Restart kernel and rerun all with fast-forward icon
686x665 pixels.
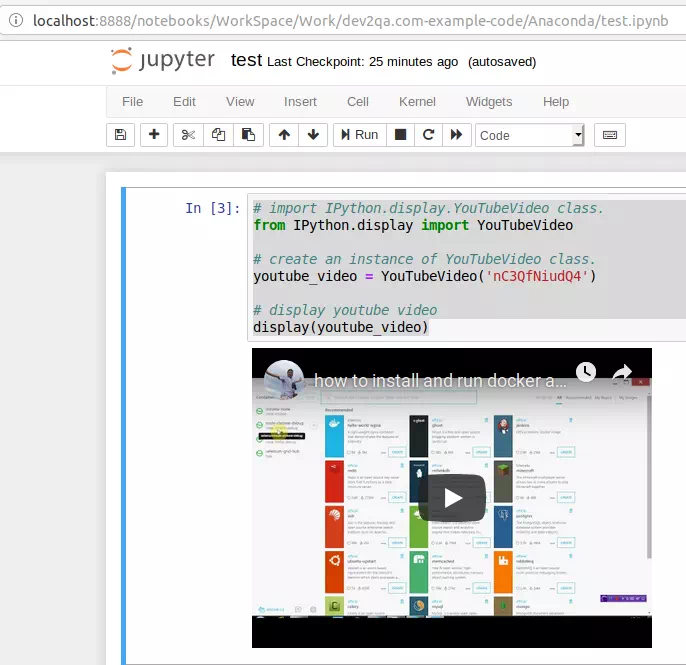456,135
